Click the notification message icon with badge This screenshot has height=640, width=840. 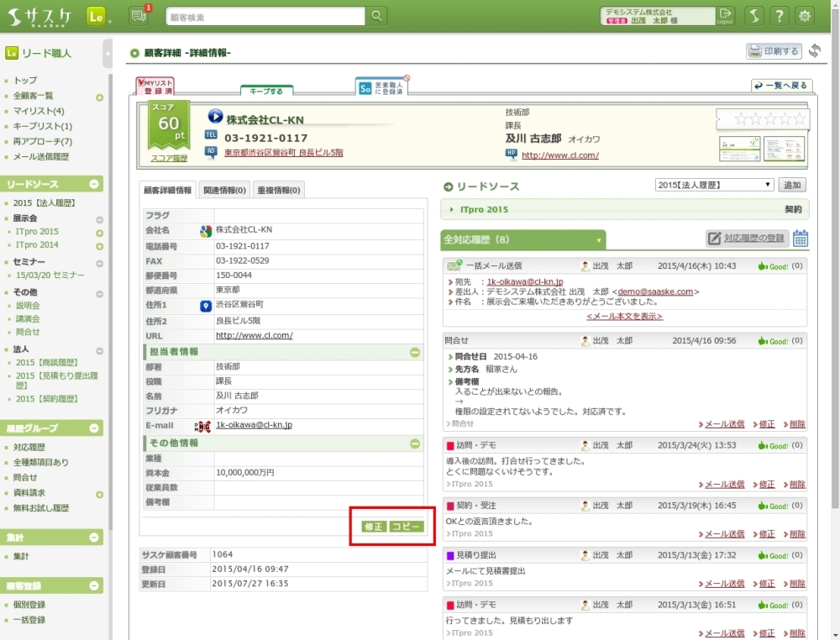(139, 16)
